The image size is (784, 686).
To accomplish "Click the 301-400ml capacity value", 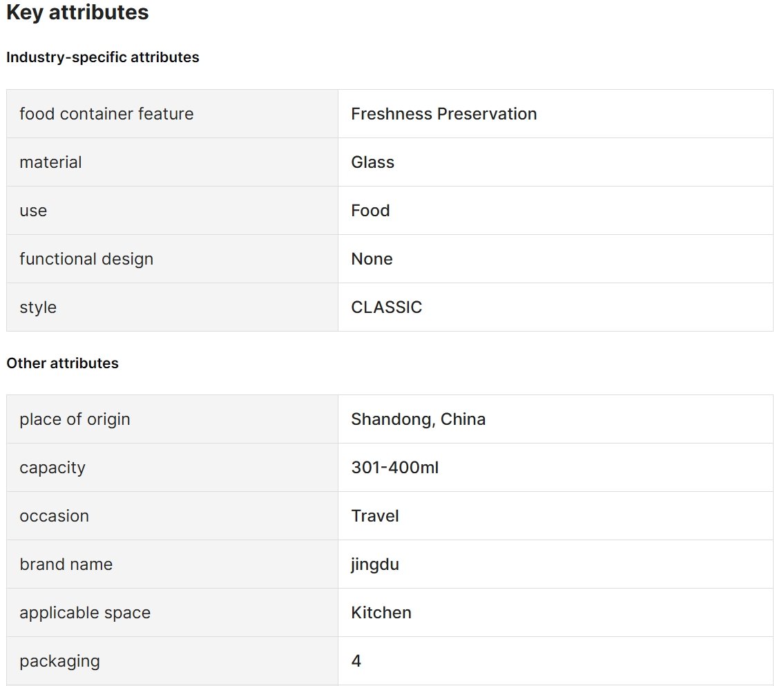I will pyautogui.click(x=395, y=468).
